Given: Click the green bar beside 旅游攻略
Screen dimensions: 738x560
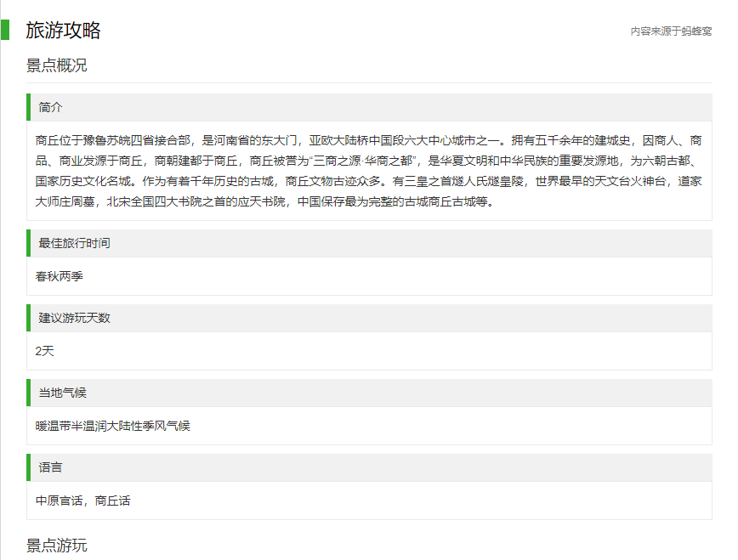Looking at the screenshot, I should [x=5, y=30].
